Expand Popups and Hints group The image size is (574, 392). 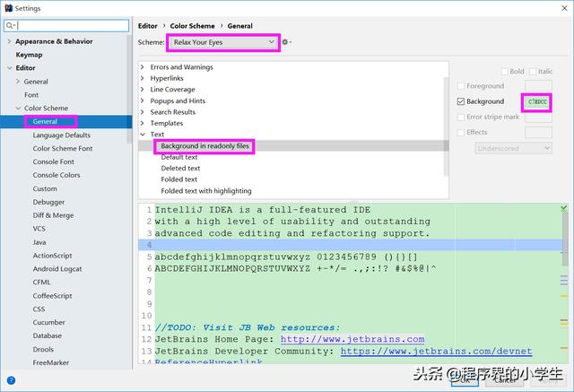tap(143, 100)
